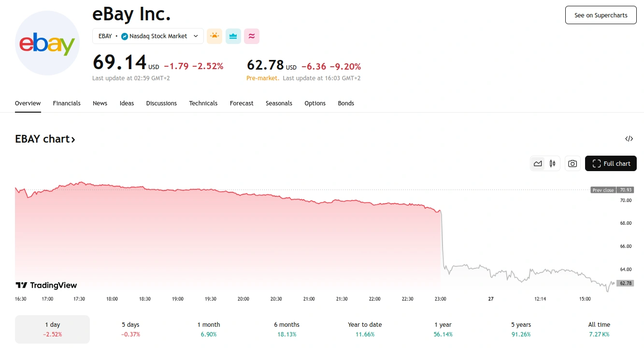Screen dimensions: 644x349
Task: Take a chart snapshot with camera icon
Action: pyautogui.click(x=572, y=163)
